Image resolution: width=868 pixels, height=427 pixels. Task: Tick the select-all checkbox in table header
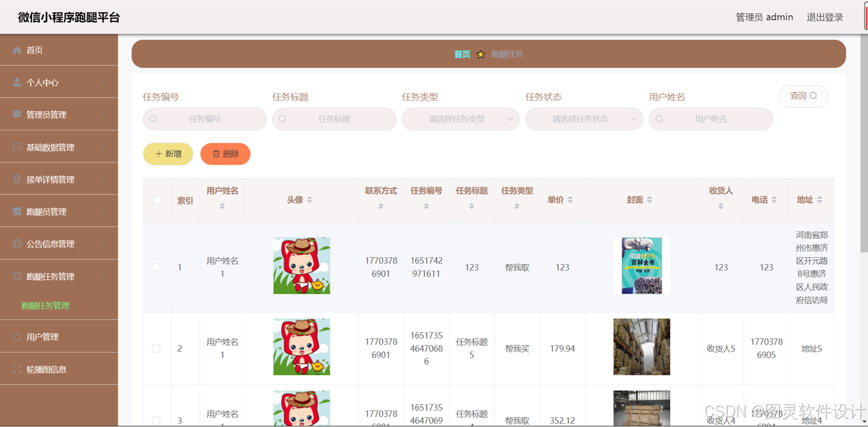coord(157,200)
